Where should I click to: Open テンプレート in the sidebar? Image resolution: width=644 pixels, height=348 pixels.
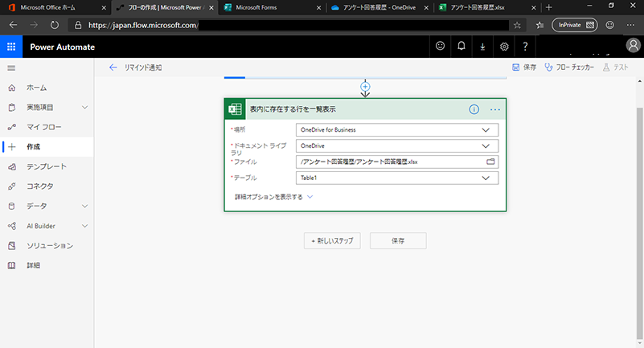pyautogui.click(x=47, y=166)
